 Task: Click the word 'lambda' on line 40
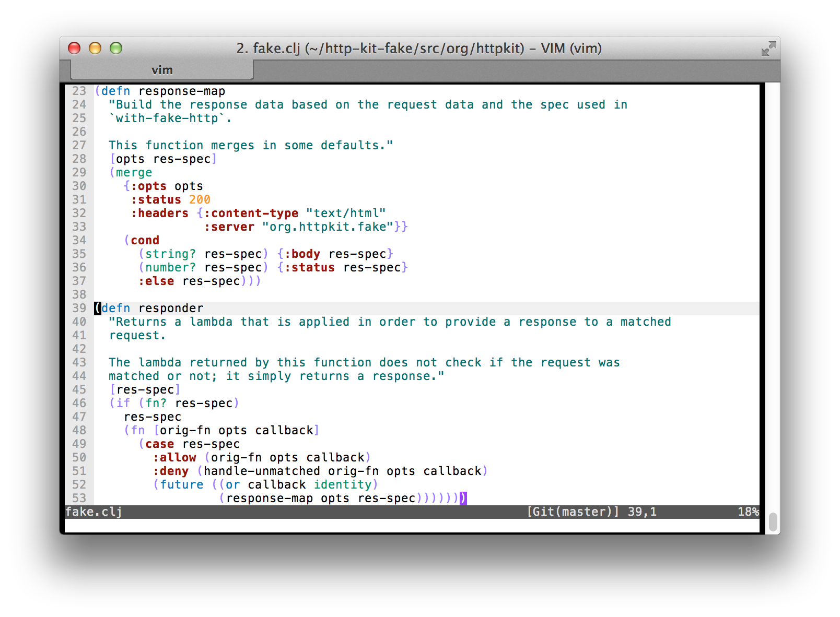[x=211, y=322]
